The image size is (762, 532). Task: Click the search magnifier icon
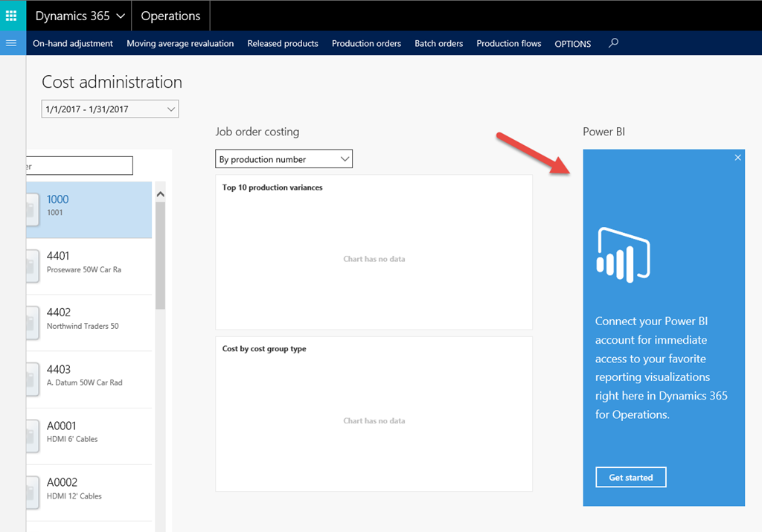tap(613, 43)
